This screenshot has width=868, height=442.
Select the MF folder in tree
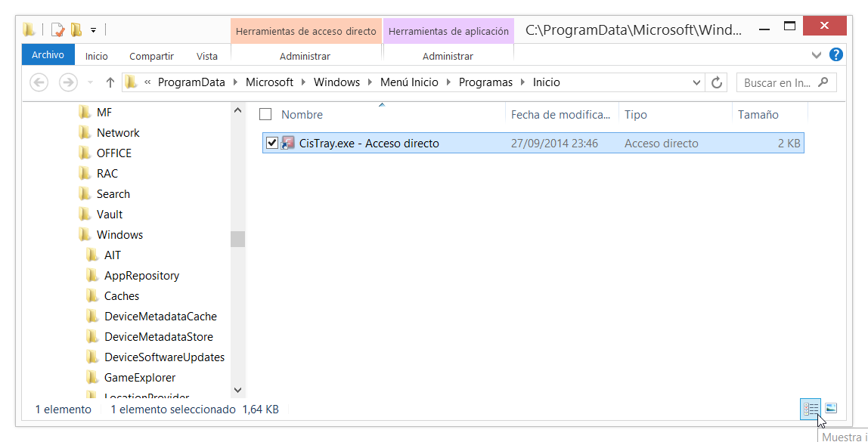tap(104, 113)
